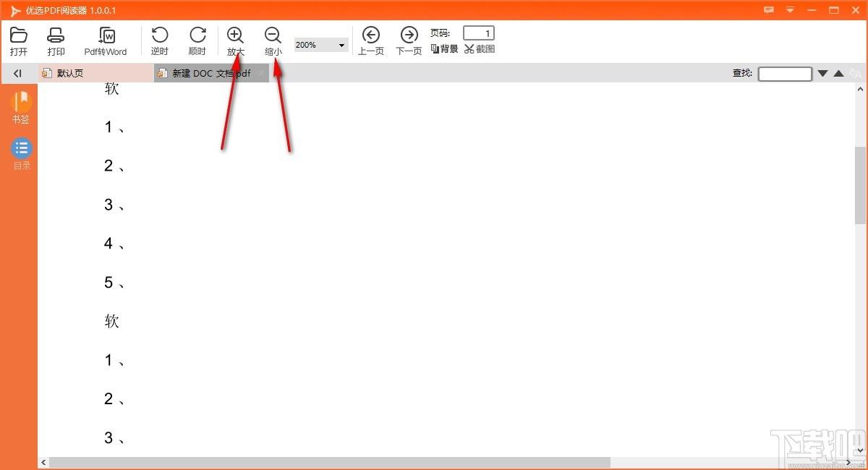This screenshot has height=470, width=868.
Task: Click the horizontal scrollbar left arrow
Action: [x=43, y=462]
